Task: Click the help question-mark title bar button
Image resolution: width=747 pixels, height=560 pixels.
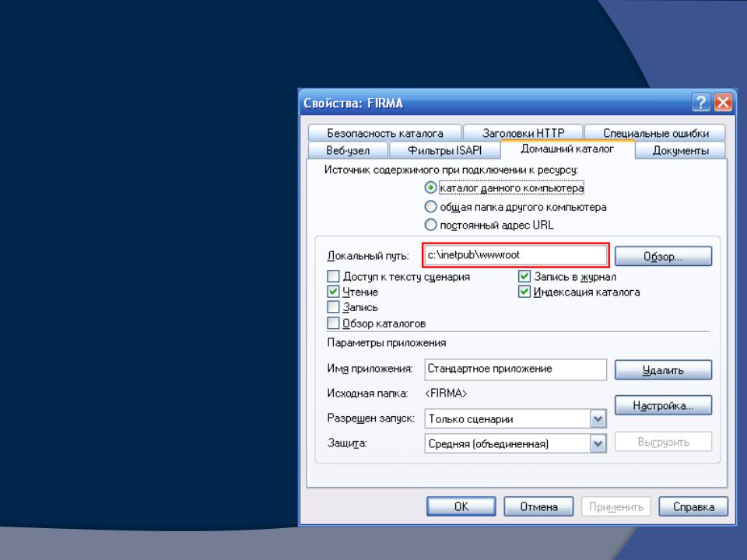Action: click(701, 103)
